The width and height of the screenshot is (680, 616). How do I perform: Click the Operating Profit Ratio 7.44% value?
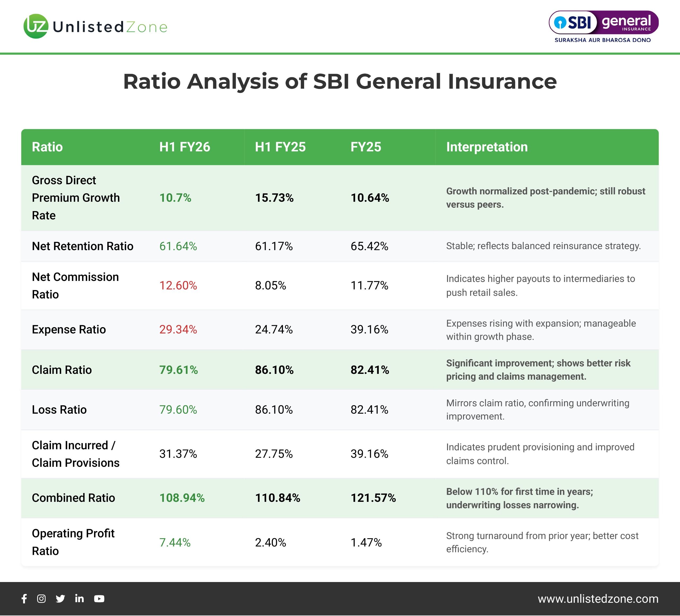[x=175, y=542]
